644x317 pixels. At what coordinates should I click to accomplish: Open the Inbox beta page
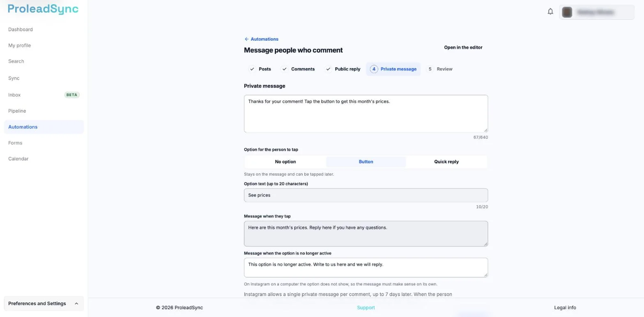pyautogui.click(x=44, y=95)
